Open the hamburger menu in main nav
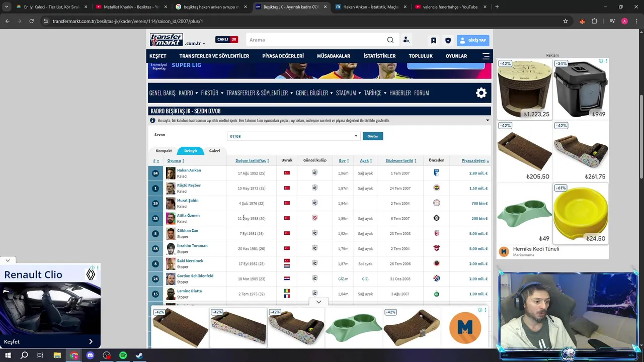Viewport: 644px width, 362px height. (486, 56)
